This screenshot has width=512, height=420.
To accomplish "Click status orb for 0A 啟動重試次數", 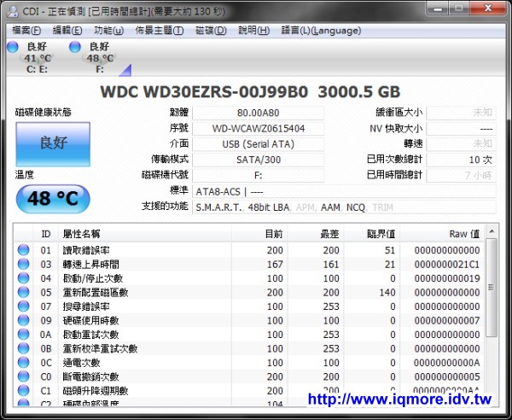I will [23, 334].
